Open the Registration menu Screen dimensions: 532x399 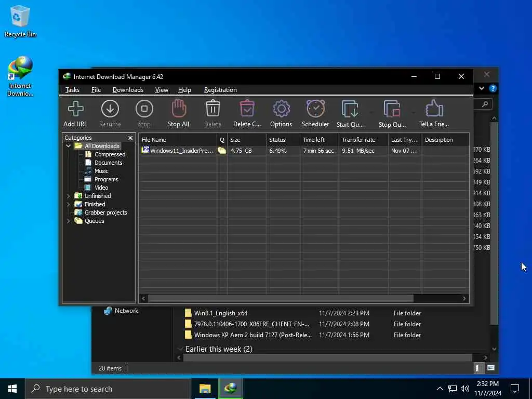click(x=220, y=90)
